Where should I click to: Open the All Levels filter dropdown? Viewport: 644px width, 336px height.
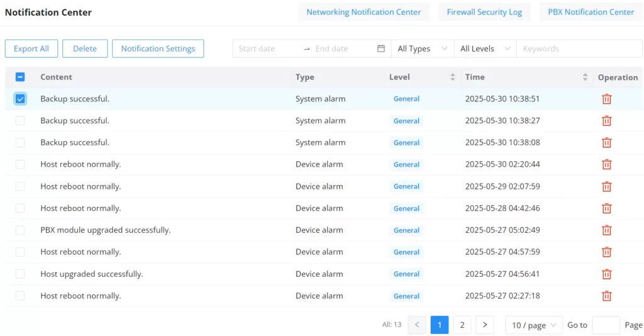[x=485, y=48]
